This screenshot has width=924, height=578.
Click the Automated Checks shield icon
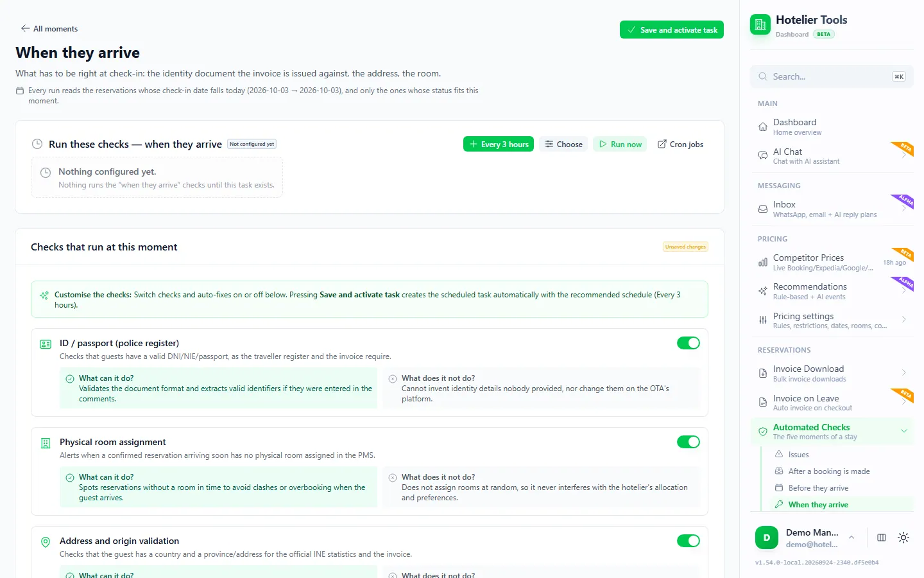[x=763, y=432]
